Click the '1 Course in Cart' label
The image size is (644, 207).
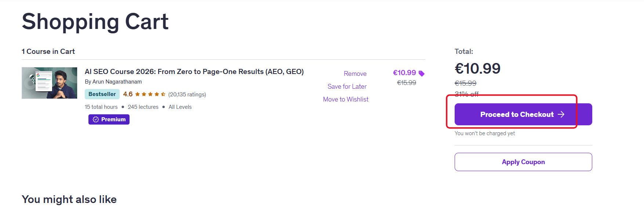coord(48,52)
